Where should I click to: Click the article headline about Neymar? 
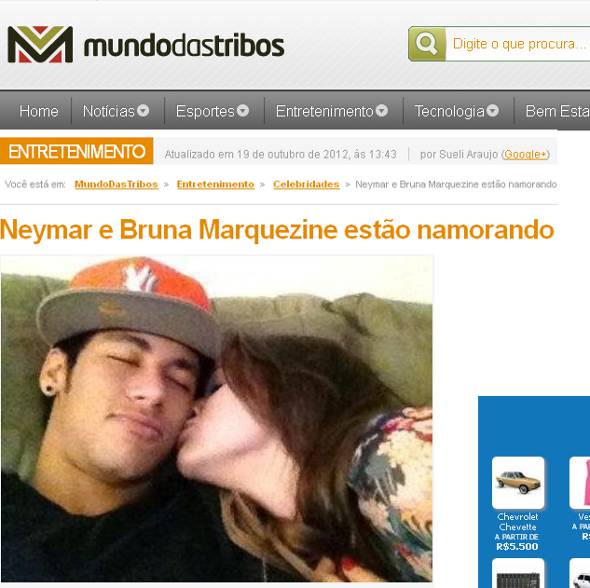(277, 229)
